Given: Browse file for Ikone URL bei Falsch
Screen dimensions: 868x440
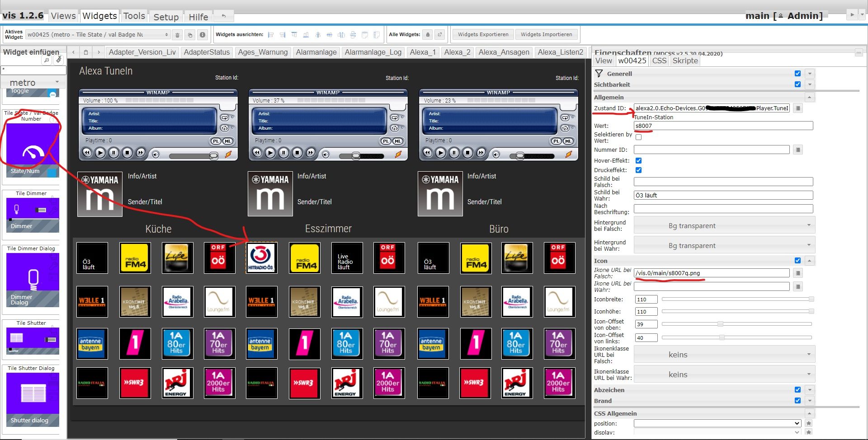Looking at the screenshot, I should click(x=798, y=273).
